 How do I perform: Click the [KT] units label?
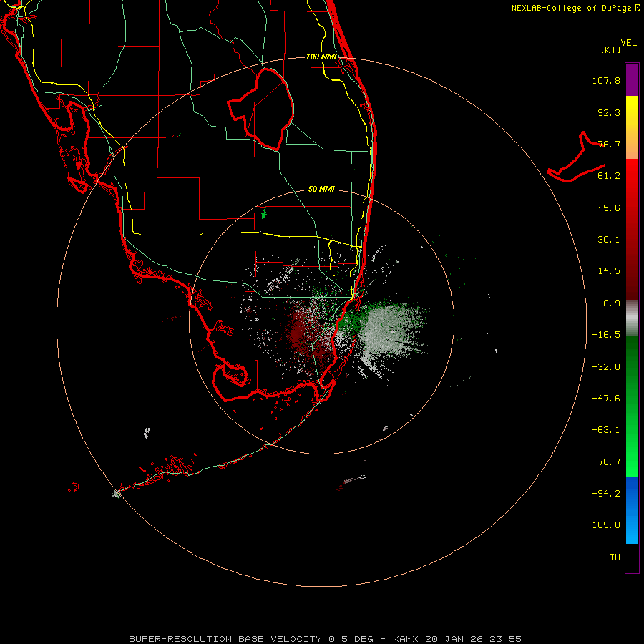coord(611,49)
